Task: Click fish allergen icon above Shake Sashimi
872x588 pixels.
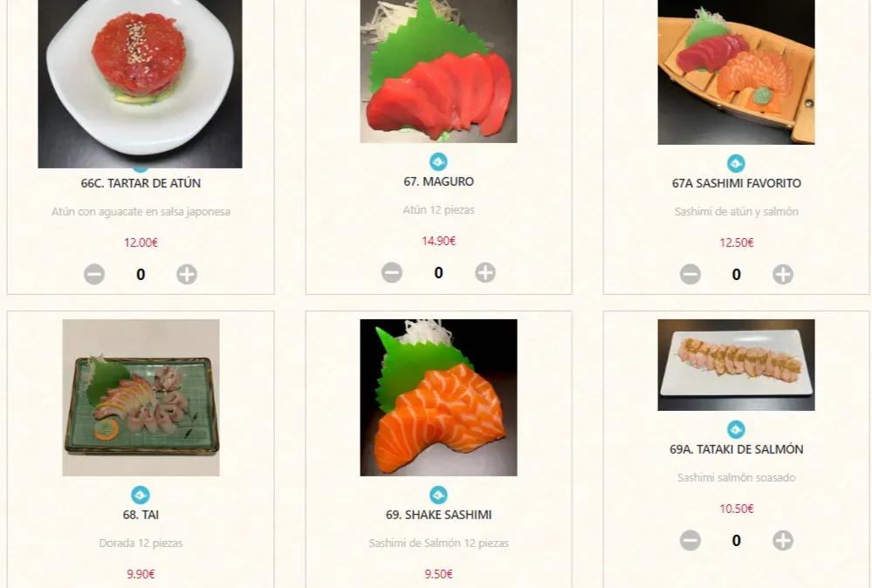Action: [x=438, y=495]
